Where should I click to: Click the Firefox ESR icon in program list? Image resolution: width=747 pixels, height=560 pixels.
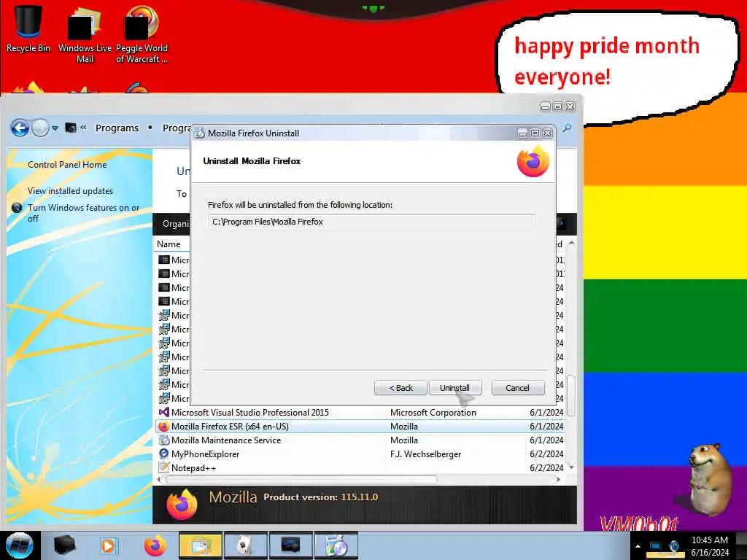click(x=164, y=426)
